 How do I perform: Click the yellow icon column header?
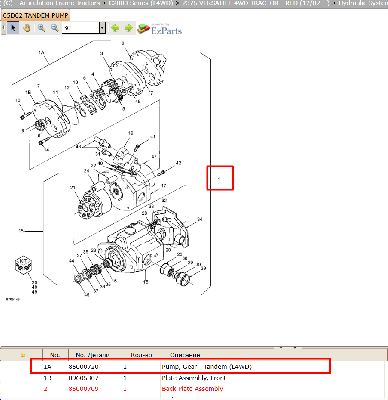[x=23, y=355]
